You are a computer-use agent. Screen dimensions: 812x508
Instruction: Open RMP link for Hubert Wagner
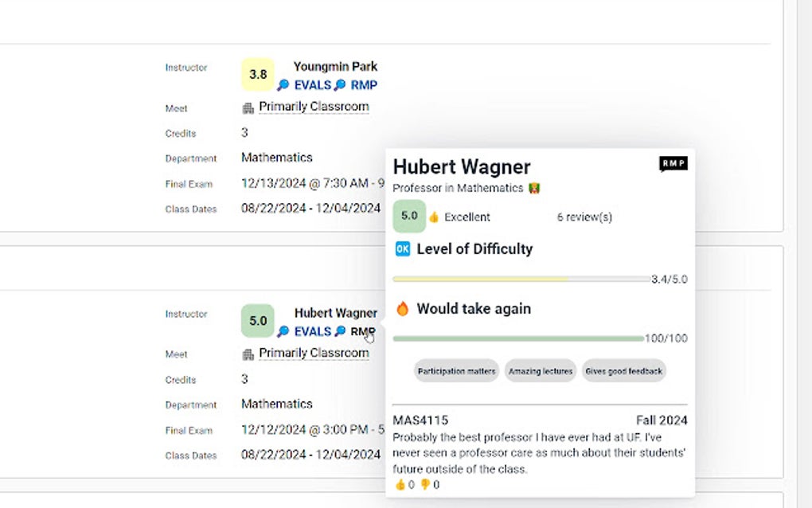coord(363,331)
